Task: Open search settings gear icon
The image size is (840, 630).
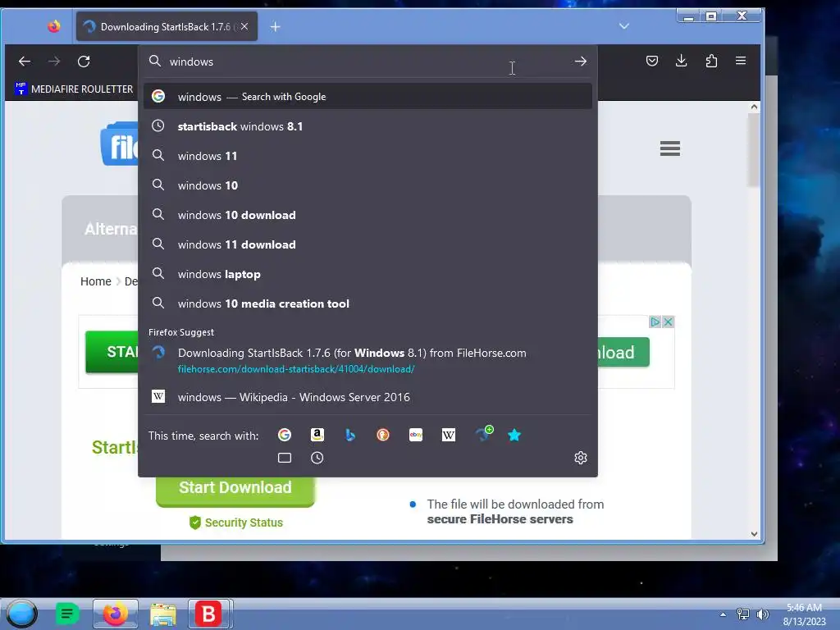Action: [581, 458]
